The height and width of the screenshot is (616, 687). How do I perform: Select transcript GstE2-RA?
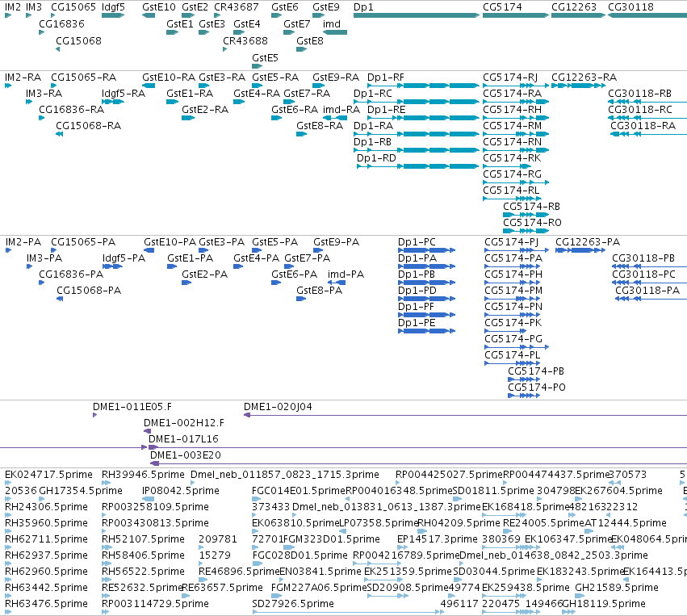point(188,118)
